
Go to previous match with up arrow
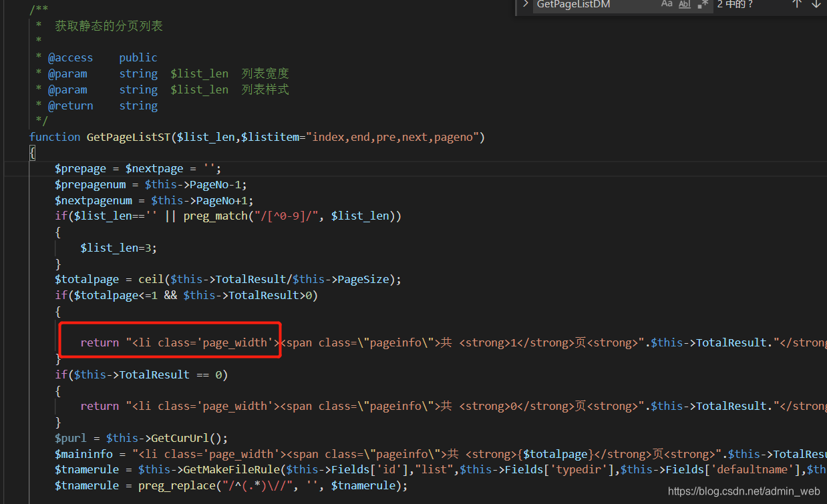pyautogui.click(x=796, y=4)
